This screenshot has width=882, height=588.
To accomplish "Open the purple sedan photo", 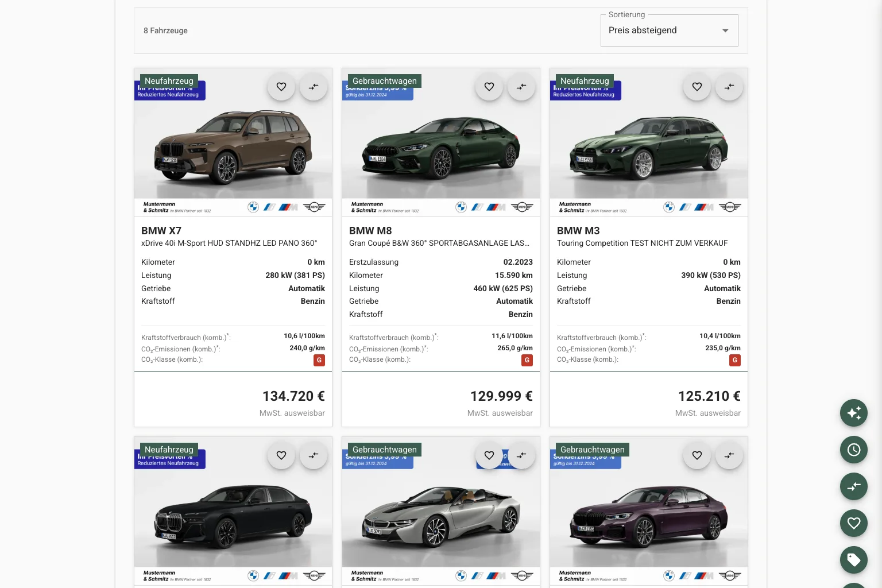I will click(x=649, y=511).
